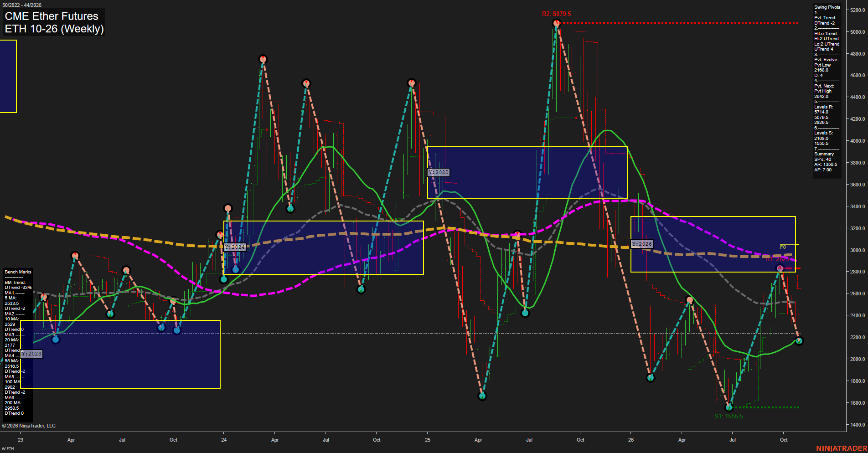Click the 50/2022 - 44/2026 date range text
This screenshot has width=868, height=453.
21,5
